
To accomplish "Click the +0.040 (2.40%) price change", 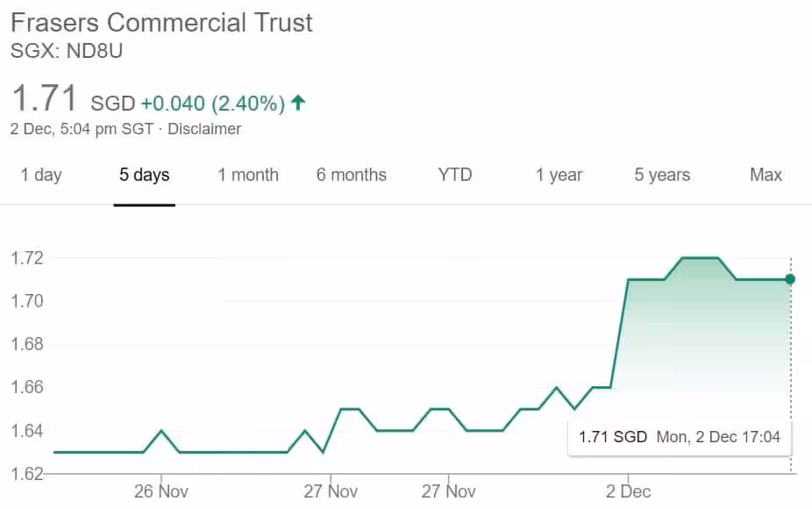I will click(212, 104).
